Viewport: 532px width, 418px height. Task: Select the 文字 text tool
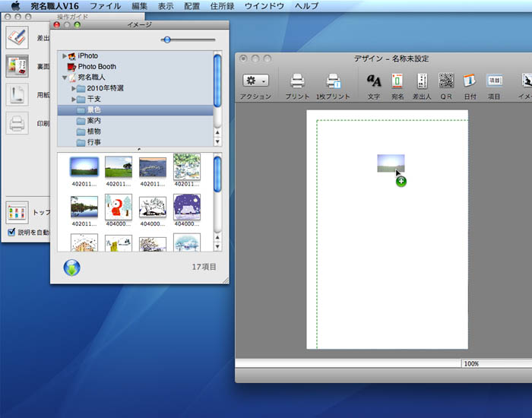click(374, 81)
